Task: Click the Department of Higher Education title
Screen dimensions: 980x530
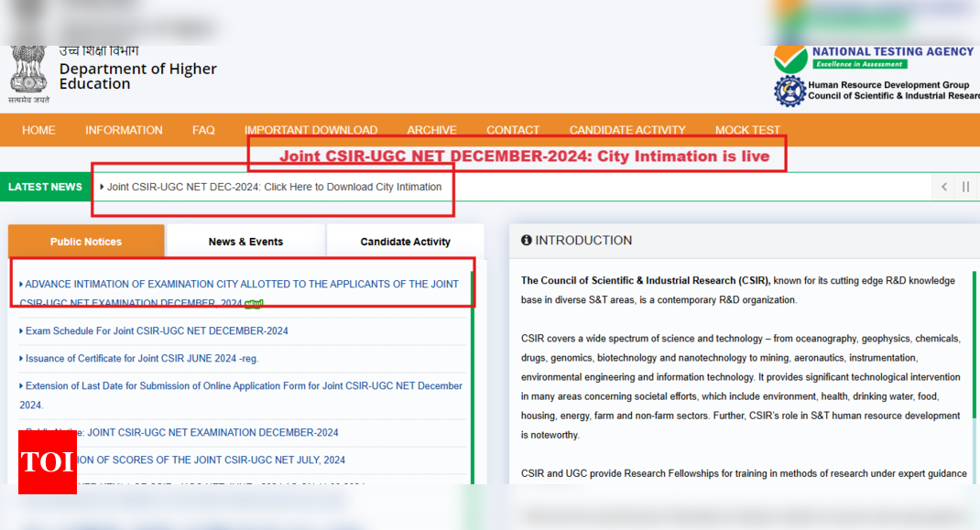Action: pos(138,76)
